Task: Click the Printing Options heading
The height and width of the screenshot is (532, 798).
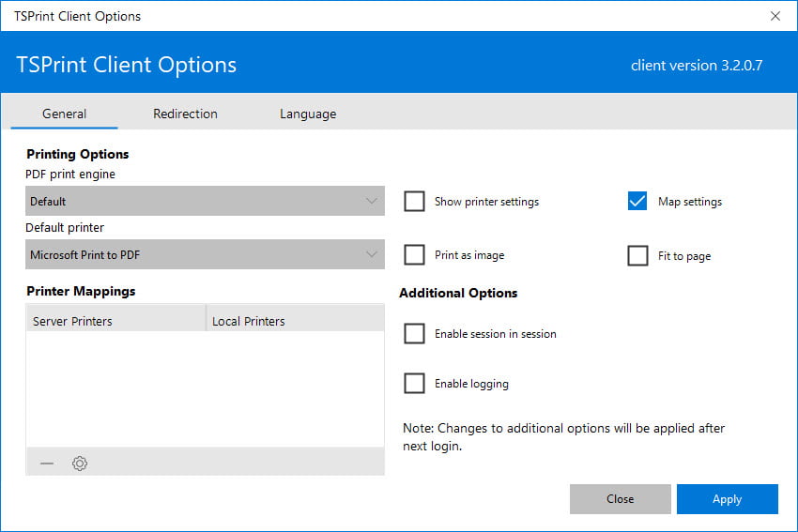Action: coord(78,154)
